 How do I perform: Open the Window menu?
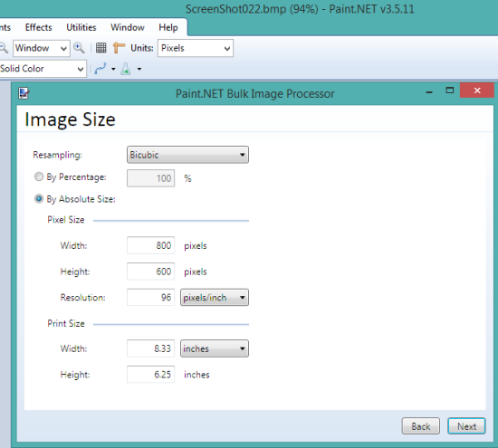coord(128,28)
